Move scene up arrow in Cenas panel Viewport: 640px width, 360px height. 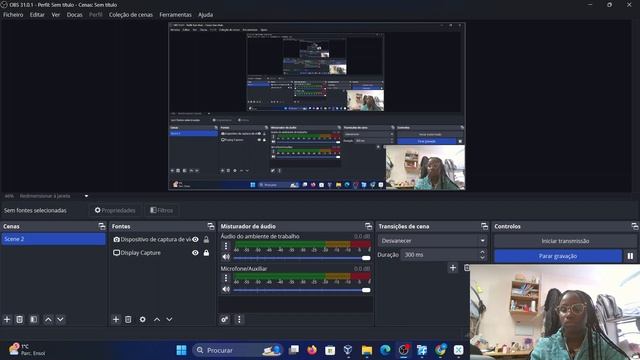48,319
